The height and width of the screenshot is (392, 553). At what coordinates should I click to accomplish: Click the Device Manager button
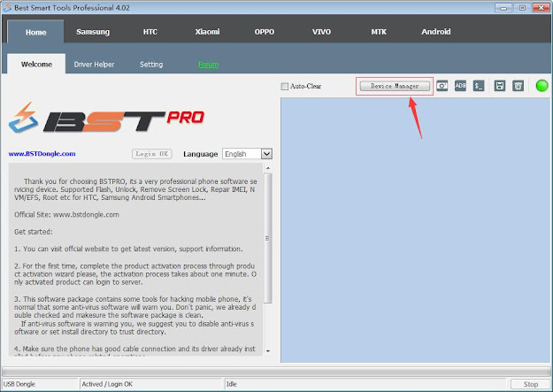click(395, 86)
